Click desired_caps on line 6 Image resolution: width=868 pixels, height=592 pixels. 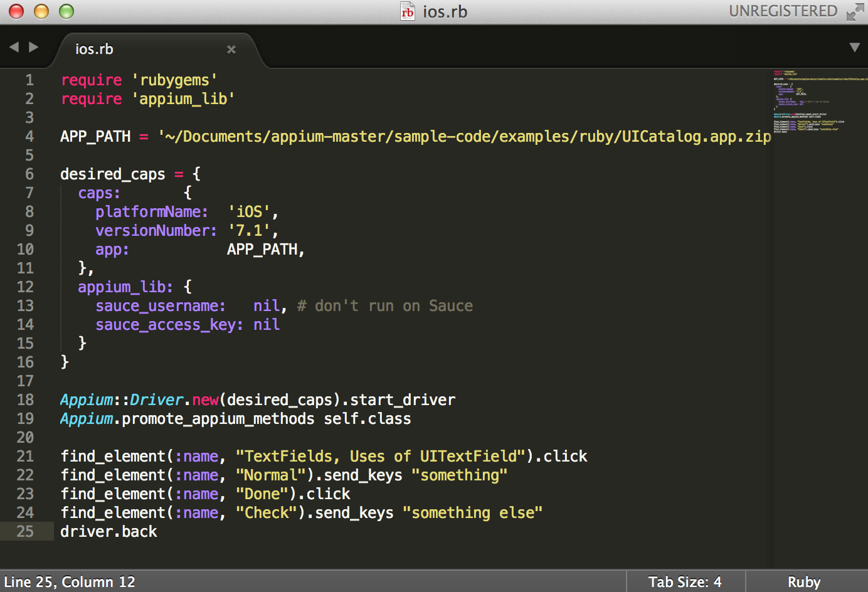[x=113, y=174]
